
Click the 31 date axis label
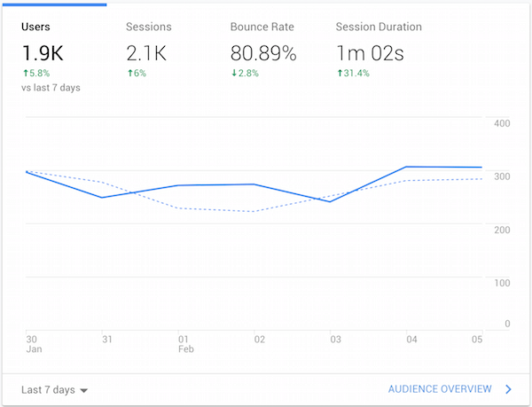(107, 339)
